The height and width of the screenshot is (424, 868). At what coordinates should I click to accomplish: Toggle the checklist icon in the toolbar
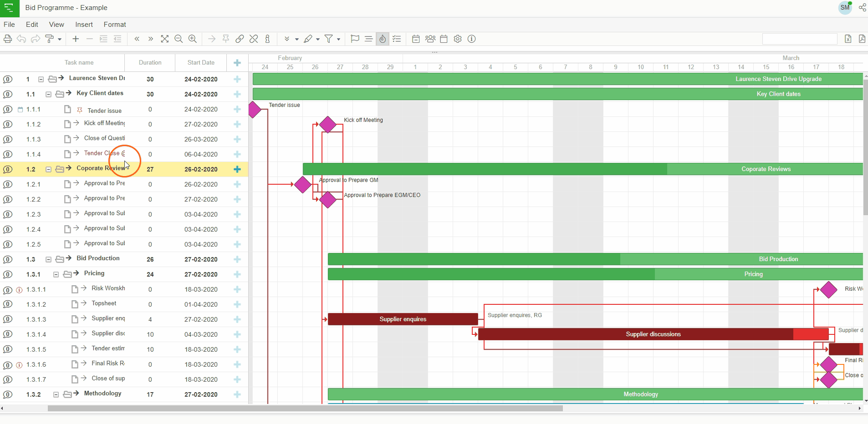(397, 39)
